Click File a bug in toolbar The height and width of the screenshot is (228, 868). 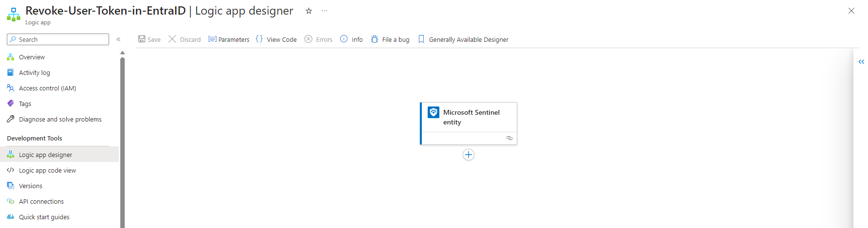pyautogui.click(x=390, y=39)
